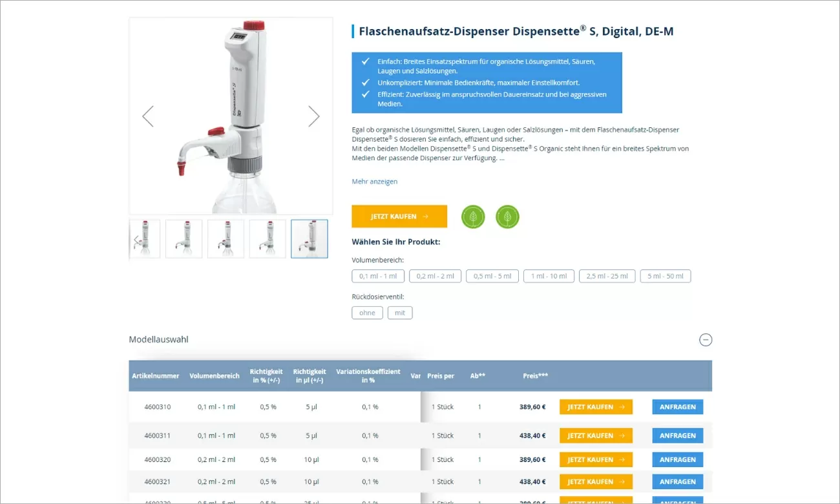The height and width of the screenshot is (504, 840).
Task: Select the "5 ml - 50 ml" volume range
Action: [x=665, y=276]
